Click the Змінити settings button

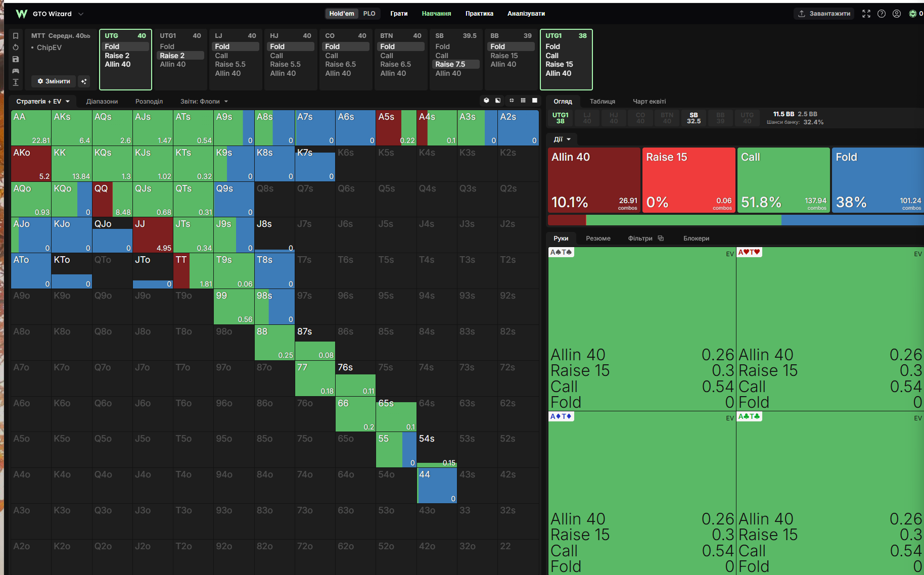54,81
